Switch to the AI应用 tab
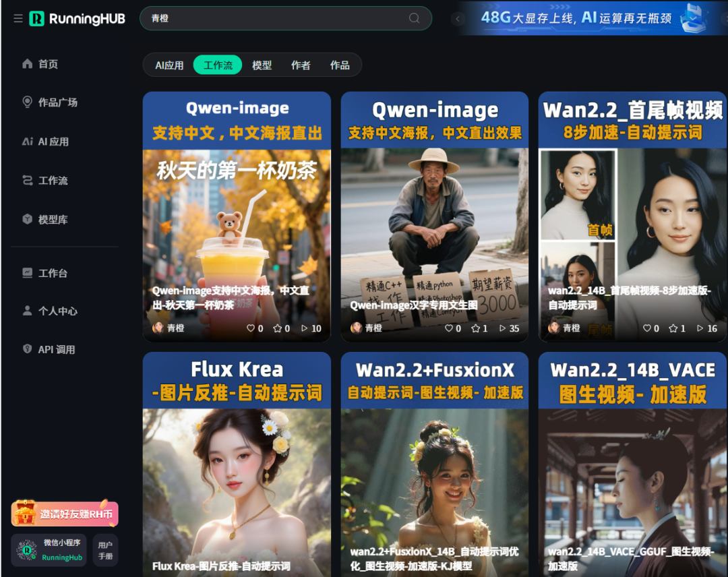 tap(169, 65)
